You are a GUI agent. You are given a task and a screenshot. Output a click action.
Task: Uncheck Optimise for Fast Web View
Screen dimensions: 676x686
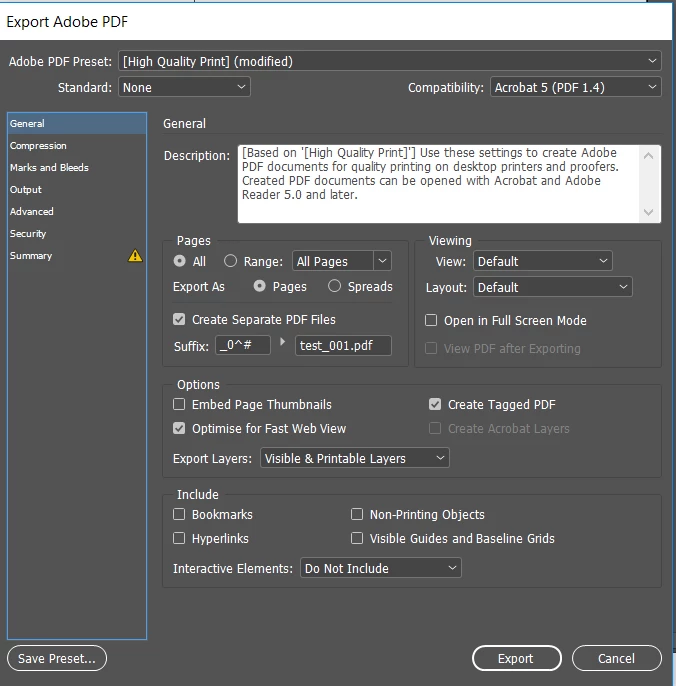(x=179, y=428)
